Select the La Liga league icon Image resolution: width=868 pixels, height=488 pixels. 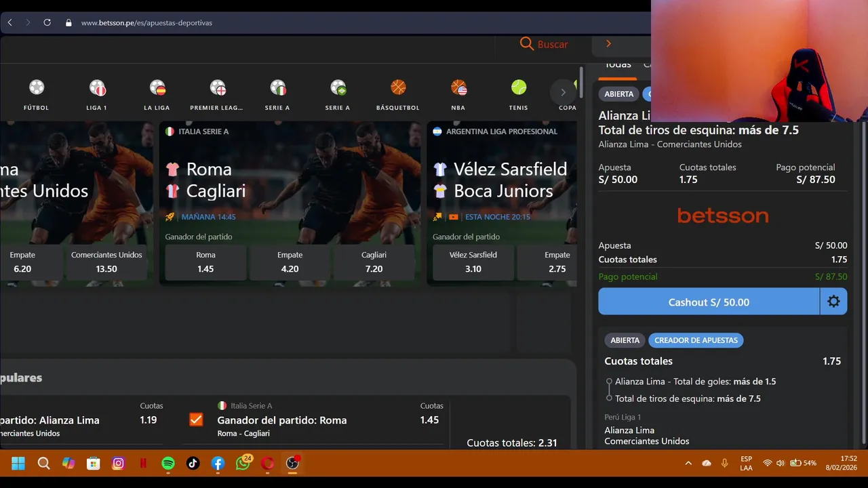[x=157, y=87]
